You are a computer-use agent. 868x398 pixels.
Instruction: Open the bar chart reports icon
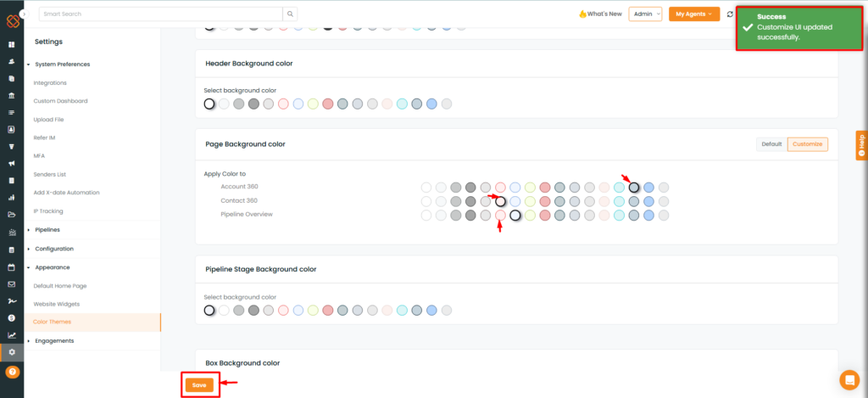pos(12,198)
